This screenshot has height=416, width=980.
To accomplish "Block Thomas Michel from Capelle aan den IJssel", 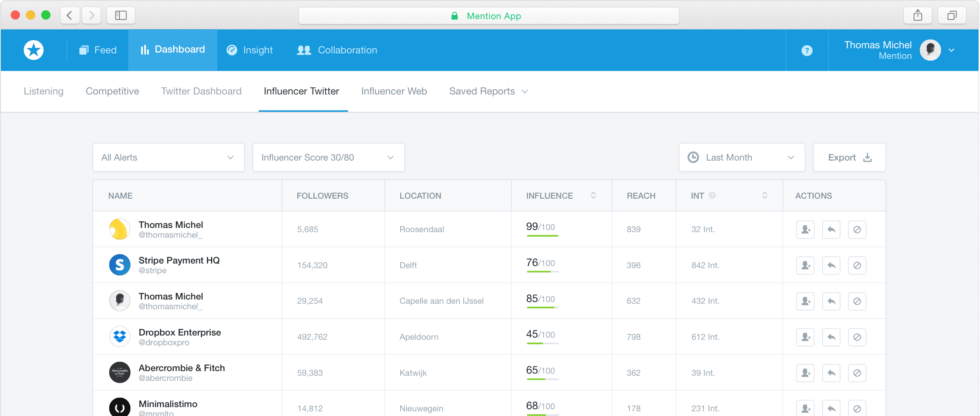I will pos(857,301).
